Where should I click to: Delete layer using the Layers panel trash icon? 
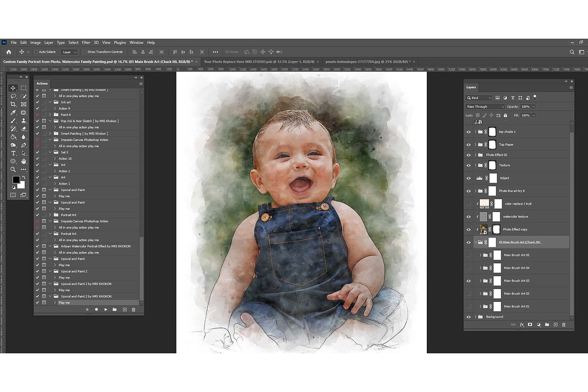point(563,324)
